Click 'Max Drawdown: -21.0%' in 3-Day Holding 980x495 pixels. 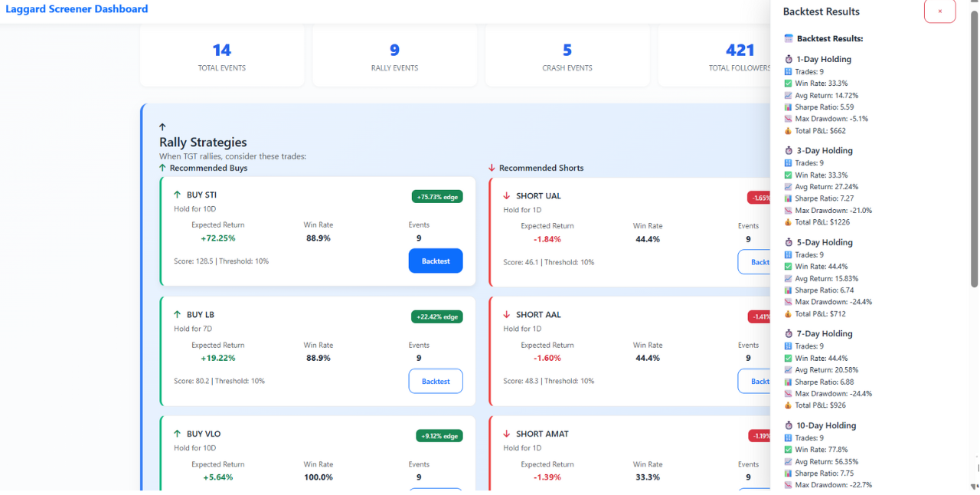834,211
